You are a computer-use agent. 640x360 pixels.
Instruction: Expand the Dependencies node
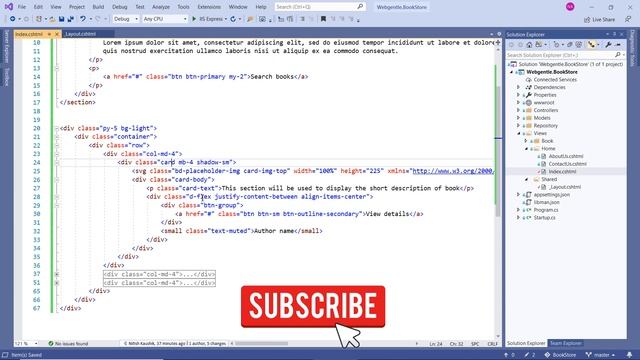[x=518, y=87]
